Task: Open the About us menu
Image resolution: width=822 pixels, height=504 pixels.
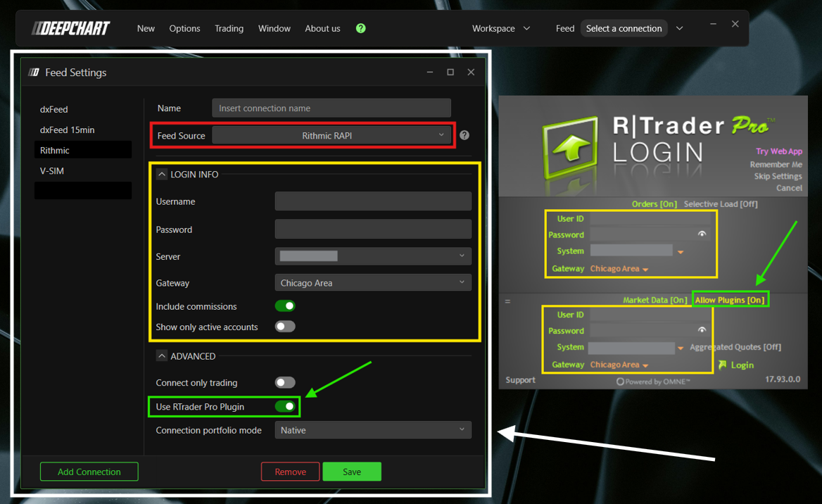Action: point(322,28)
